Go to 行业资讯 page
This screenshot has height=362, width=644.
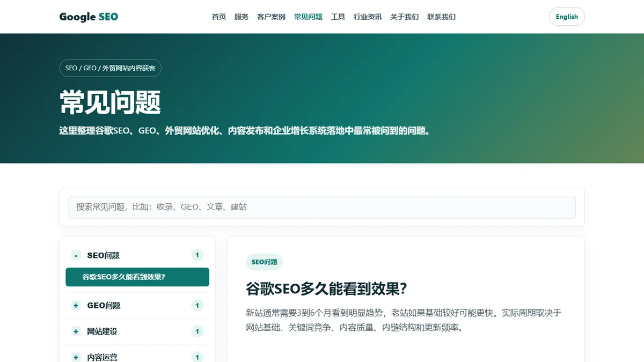coord(368,17)
